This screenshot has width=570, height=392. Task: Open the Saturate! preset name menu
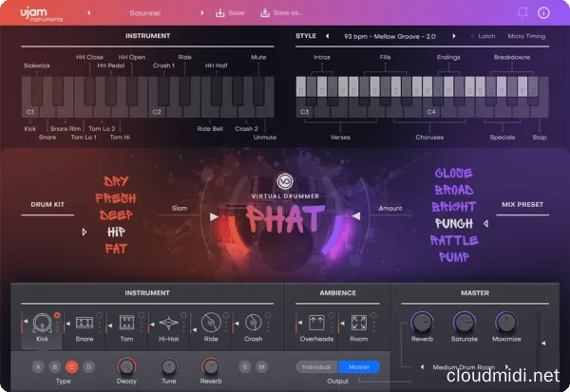click(145, 13)
